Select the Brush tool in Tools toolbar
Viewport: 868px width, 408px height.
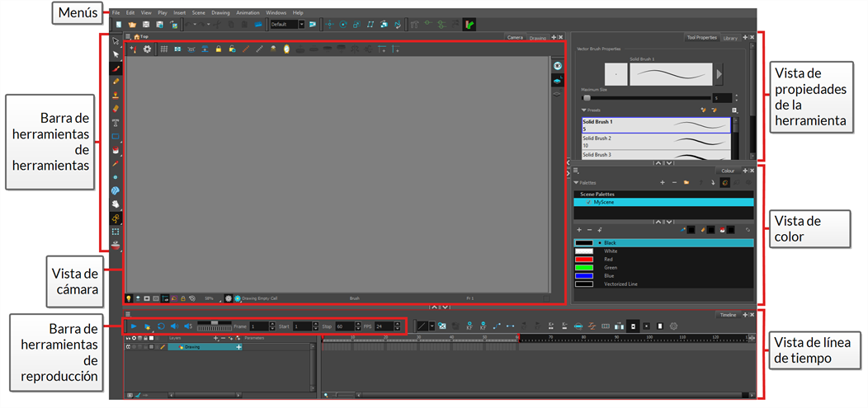click(116, 68)
